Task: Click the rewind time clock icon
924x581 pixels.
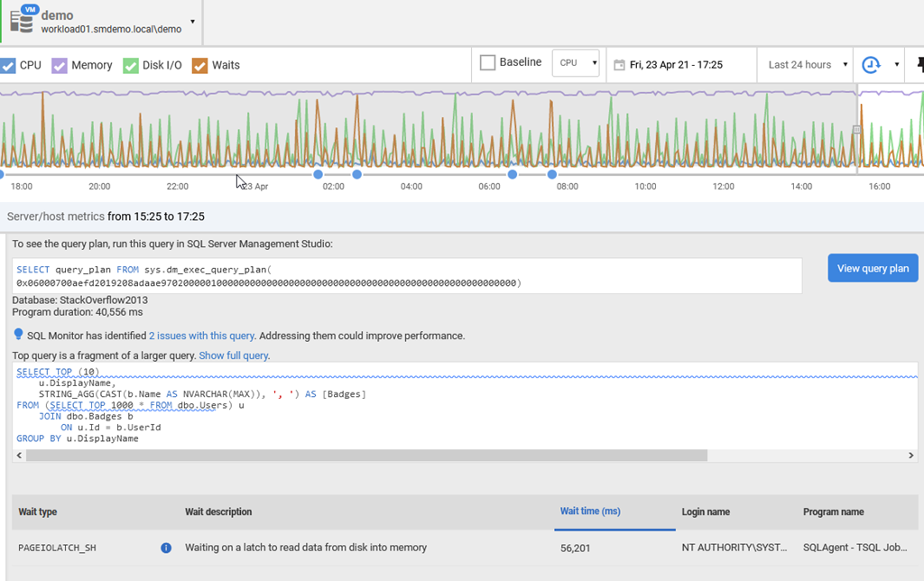Action: click(x=871, y=65)
